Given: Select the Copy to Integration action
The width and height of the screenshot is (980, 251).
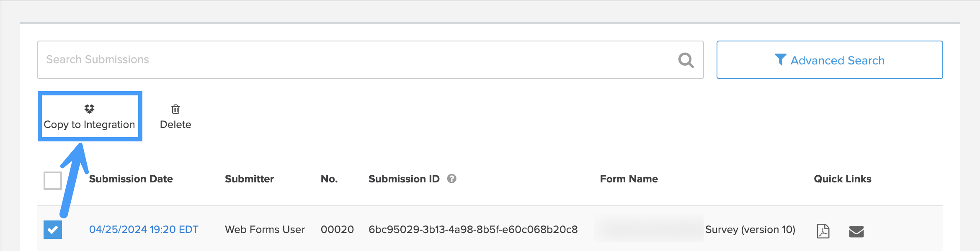Looking at the screenshot, I should click(x=89, y=124).
